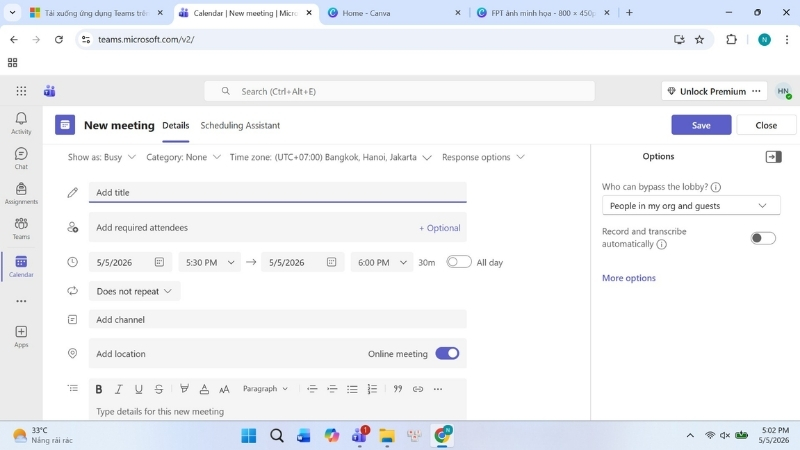800x450 pixels.
Task: Open Teams in the sidebar
Action: 21,229
